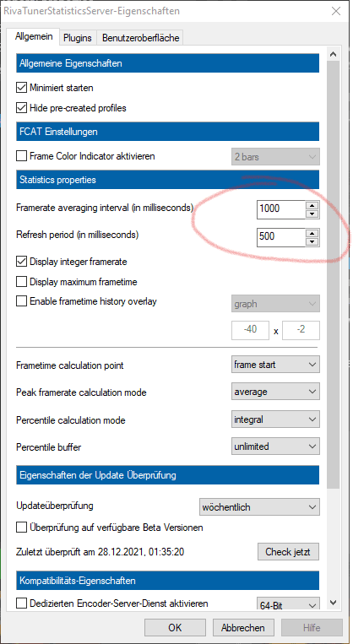Open Peak framerate calculation mode dropdown
Viewport: 353px width, 644px height.
pyautogui.click(x=275, y=392)
